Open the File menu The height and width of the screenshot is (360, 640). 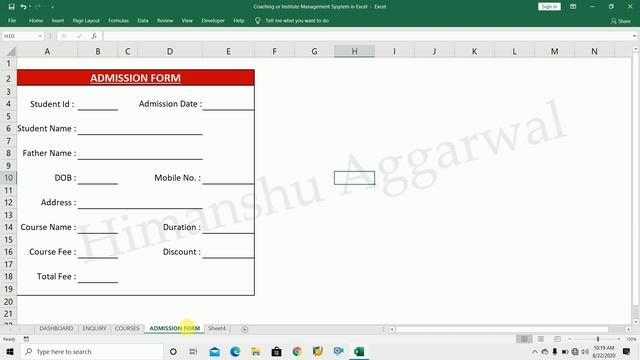coord(12,20)
